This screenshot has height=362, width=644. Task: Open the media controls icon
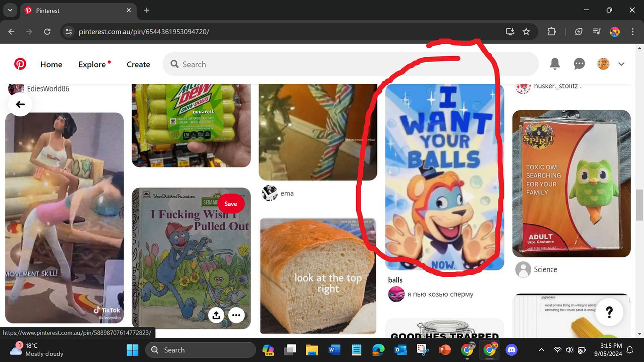coord(597,31)
